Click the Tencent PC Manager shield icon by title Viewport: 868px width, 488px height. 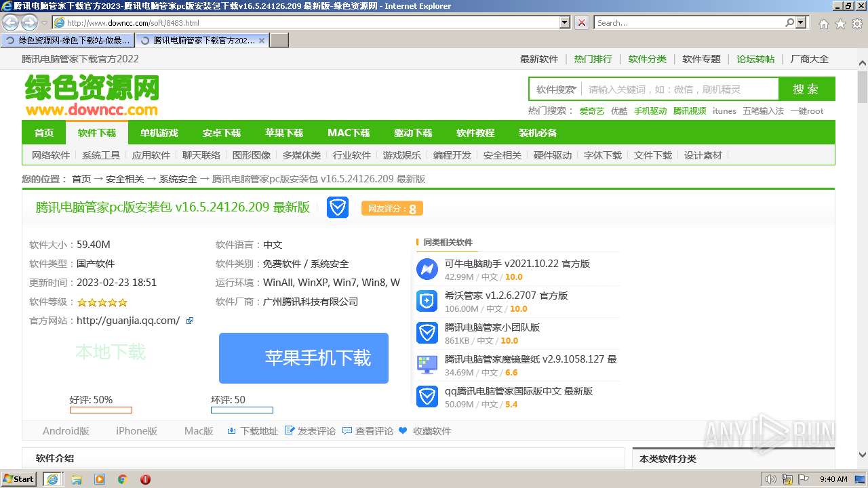338,207
